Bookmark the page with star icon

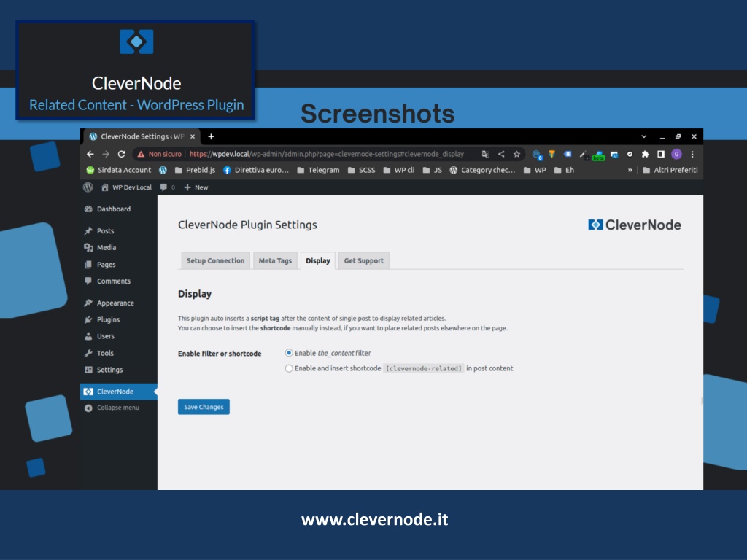point(517,154)
